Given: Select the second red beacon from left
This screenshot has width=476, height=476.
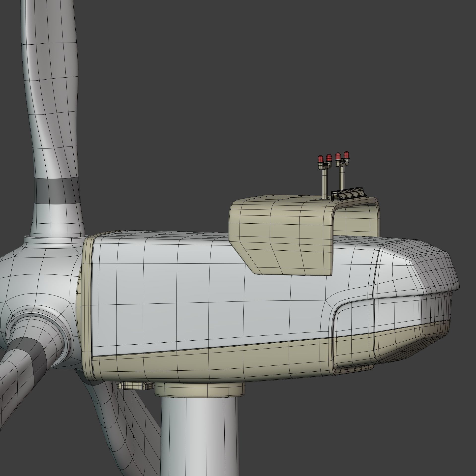Looking at the screenshot, I should 329,157.
